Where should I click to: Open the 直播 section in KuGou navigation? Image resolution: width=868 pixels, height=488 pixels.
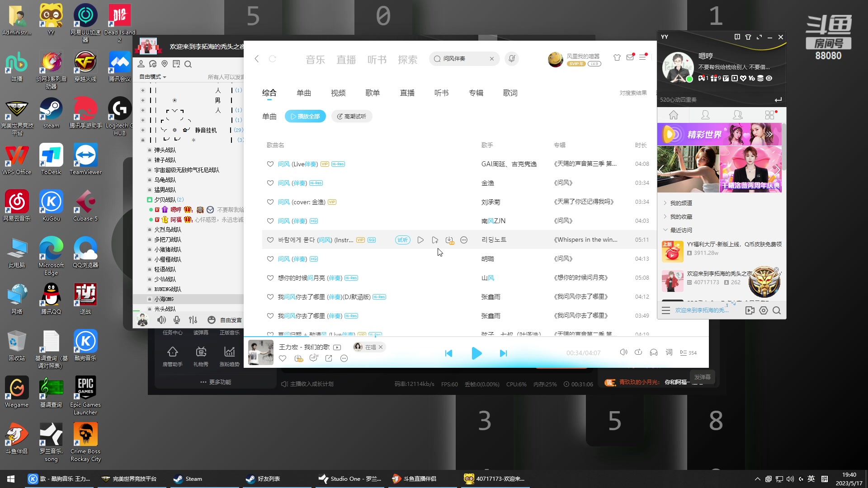click(346, 59)
